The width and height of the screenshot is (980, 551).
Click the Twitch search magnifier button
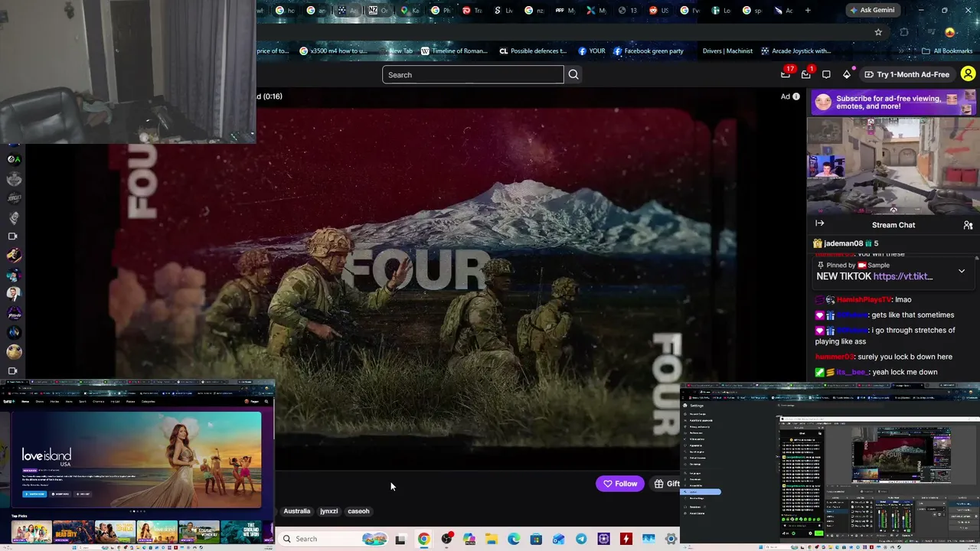[x=573, y=75]
